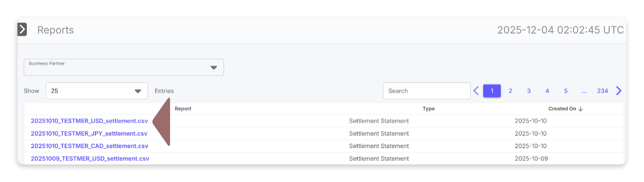Jump to last page 234
The image size is (644, 182).
(x=602, y=91)
